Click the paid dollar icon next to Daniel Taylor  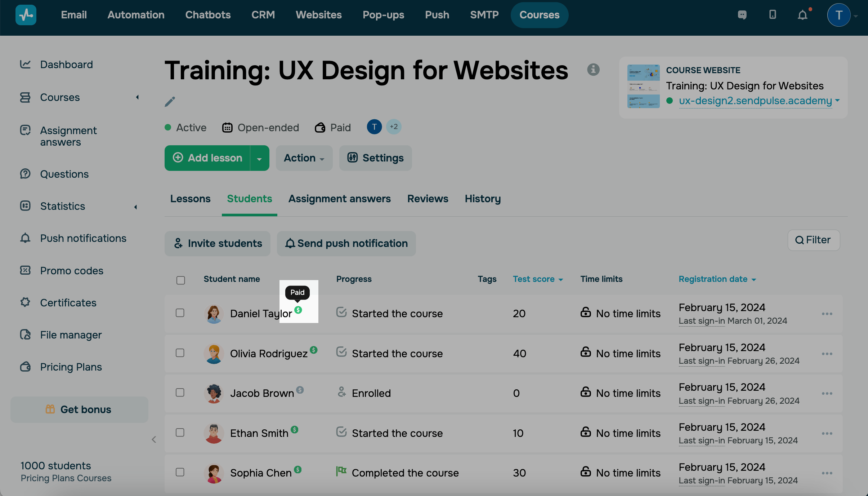coord(298,310)
